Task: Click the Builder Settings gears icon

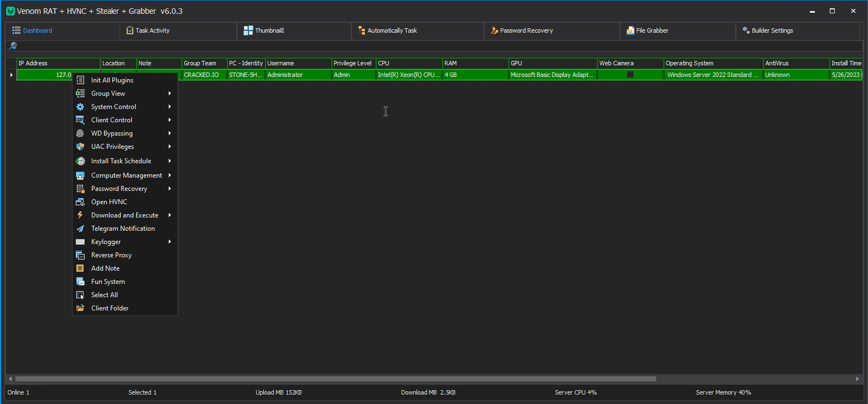Action: [746, 30]
